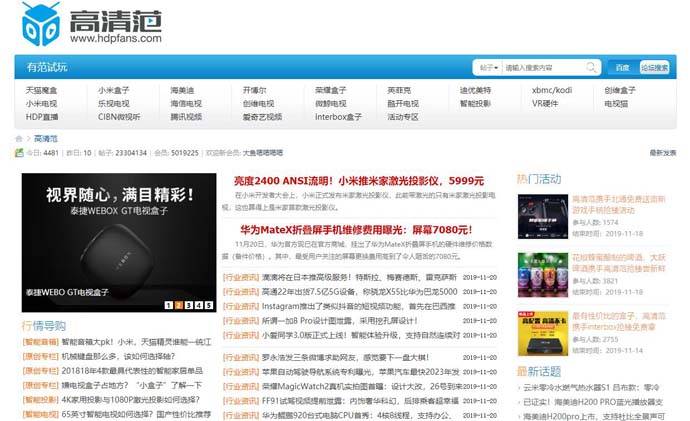Open the Interbox盒子 forum link
Image resolution: width=690 pixels, height=421 pixels.
pos(338,117)
